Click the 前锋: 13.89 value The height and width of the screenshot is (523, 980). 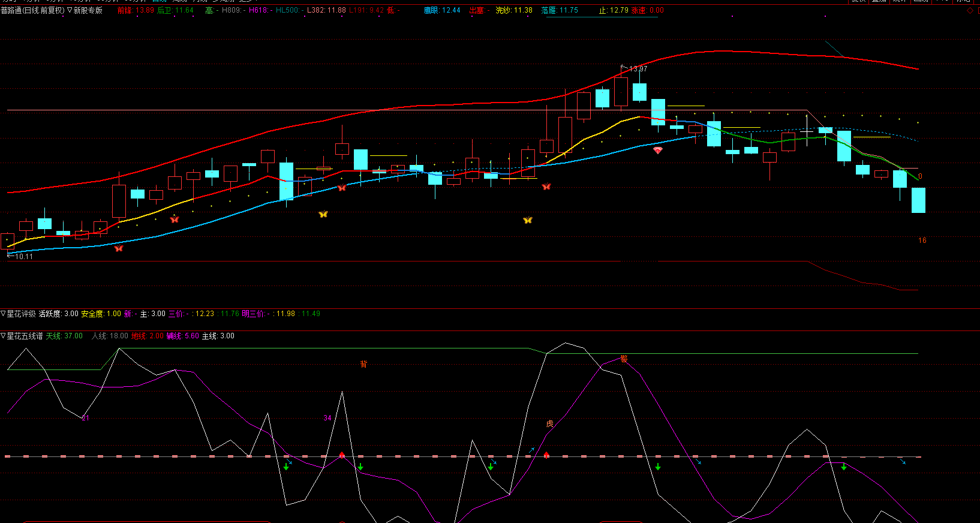136,10
